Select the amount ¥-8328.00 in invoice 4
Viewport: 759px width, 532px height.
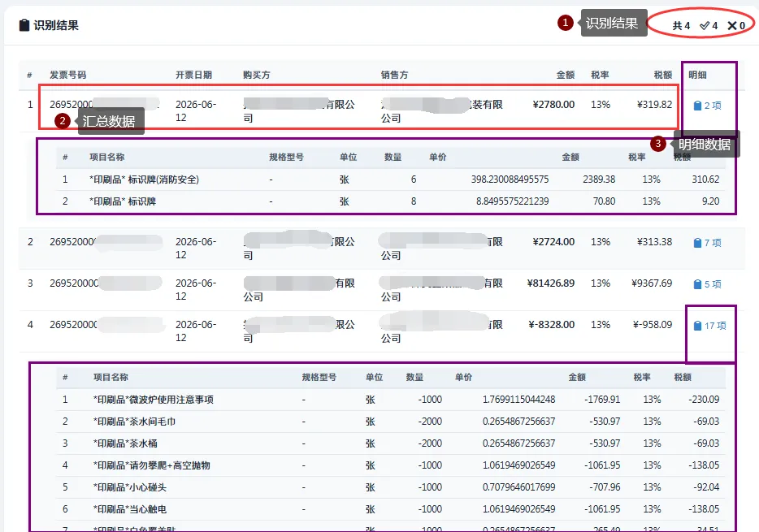click(551, 325)
